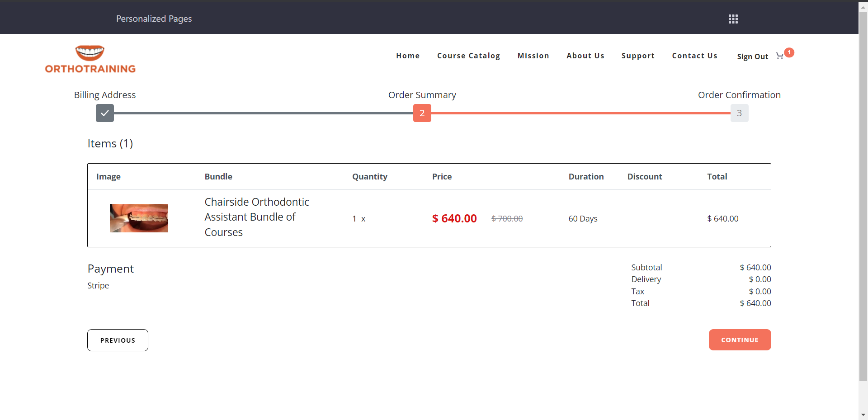Click the vertical scrollbar down arrow
The width and height of the screenshot is (868, 420).
(863, 415)
